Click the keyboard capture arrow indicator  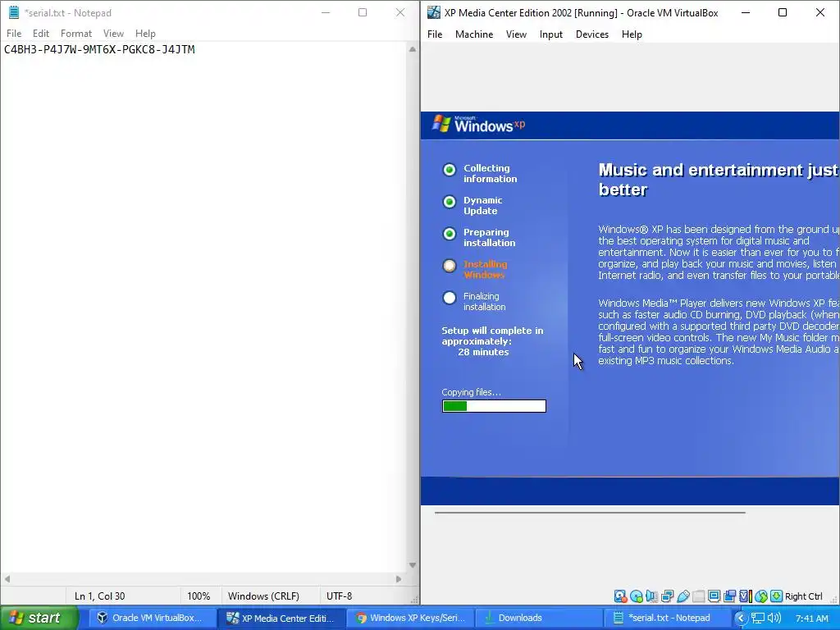click(776, 596)
